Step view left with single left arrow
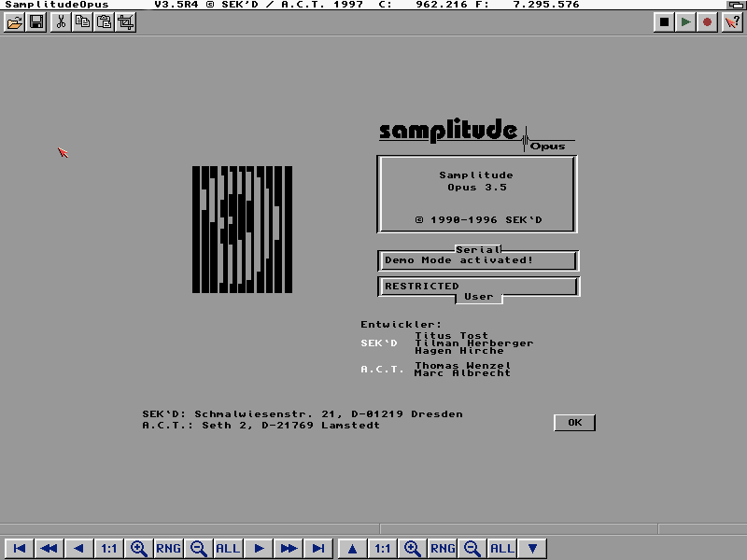 (x=79, y=548)
